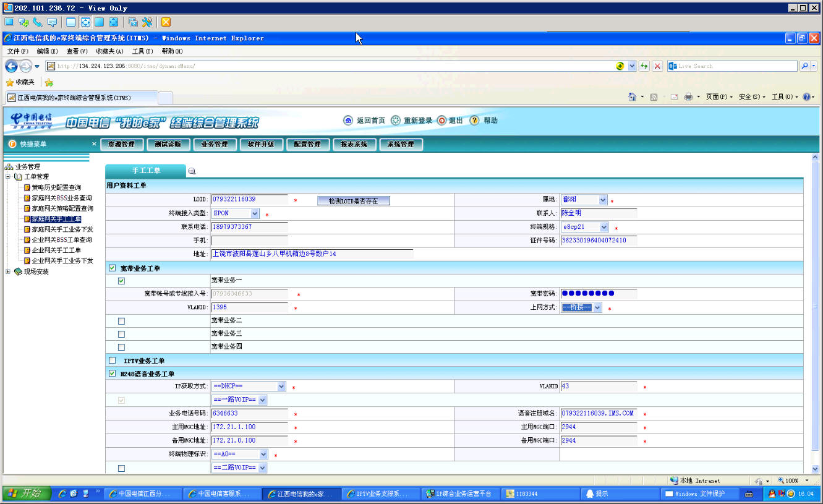The image size is (823, 504).
Task: Open the 报表系统 menu tab
Action: coord(354,144)
